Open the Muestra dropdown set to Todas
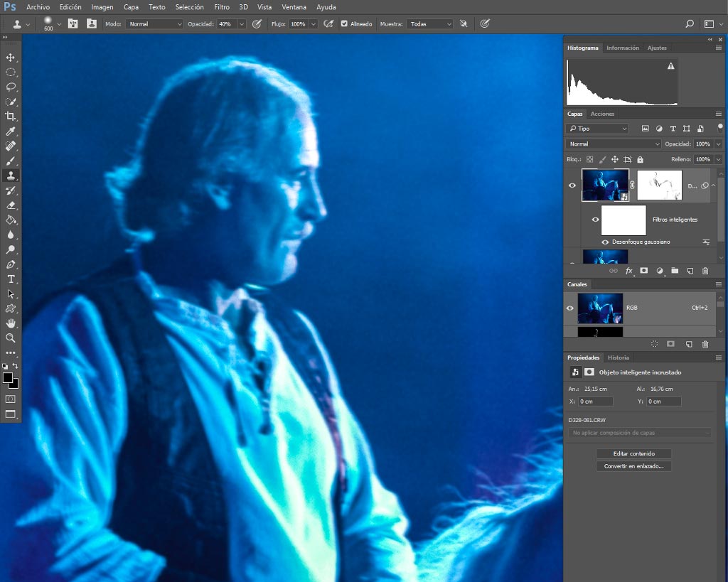Screen dimensions: 728x582 429,24
